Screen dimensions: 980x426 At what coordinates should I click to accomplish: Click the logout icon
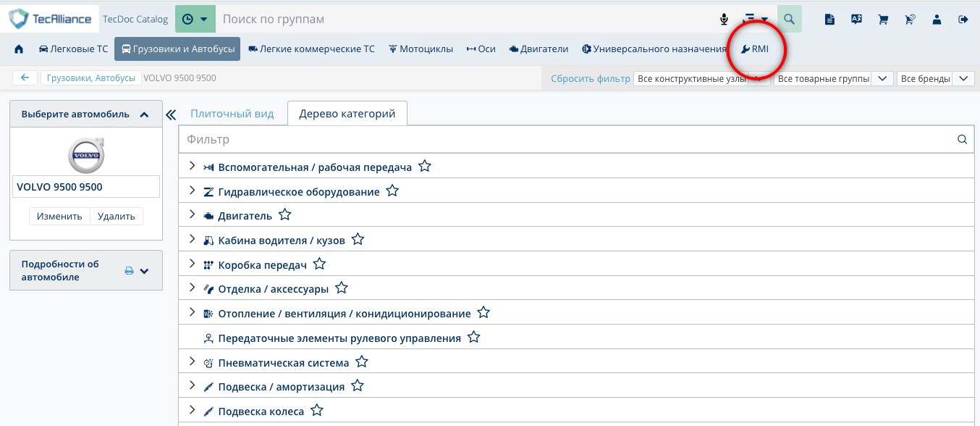coord(963,20)
